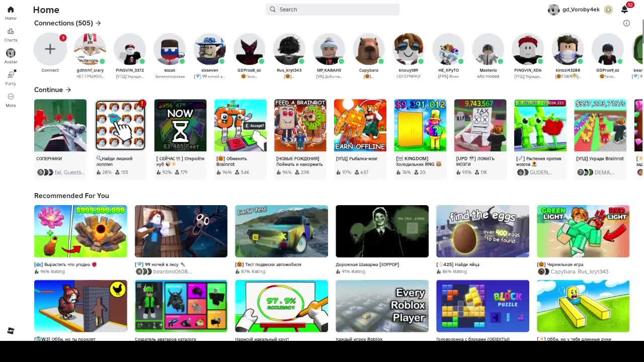644x362 pixels.
Task: Open the find the eggs game thumbnail
Action: coord(482,231)
